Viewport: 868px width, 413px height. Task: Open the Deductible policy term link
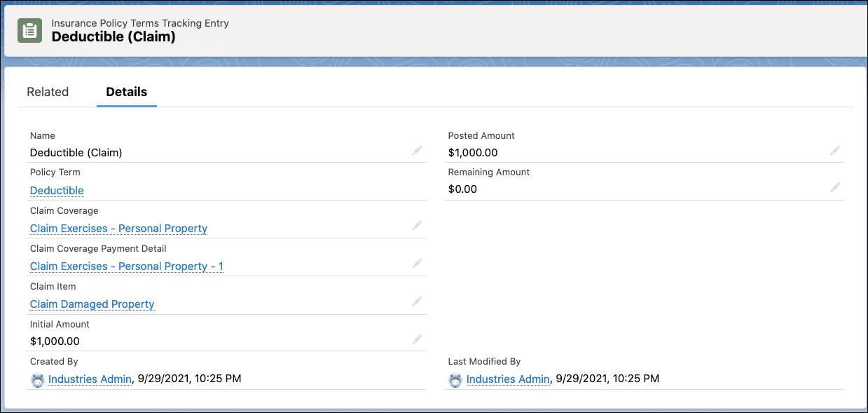point(56,190)
